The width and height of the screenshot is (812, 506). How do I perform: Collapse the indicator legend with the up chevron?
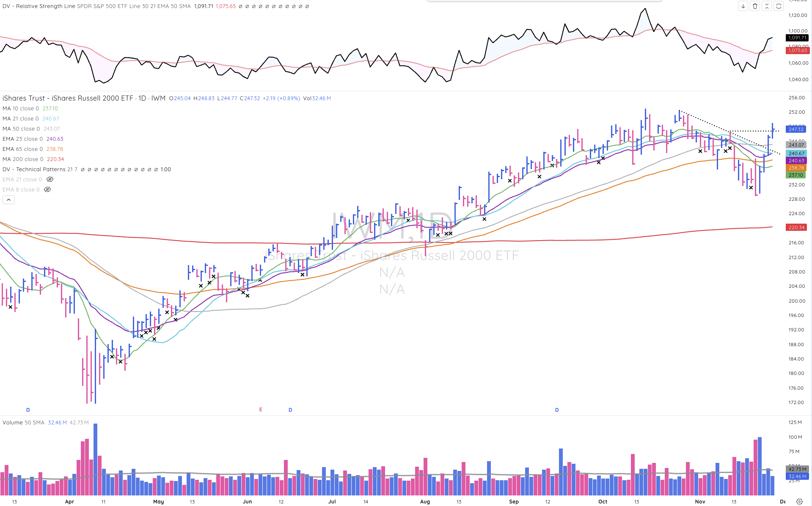click(8, 199)
